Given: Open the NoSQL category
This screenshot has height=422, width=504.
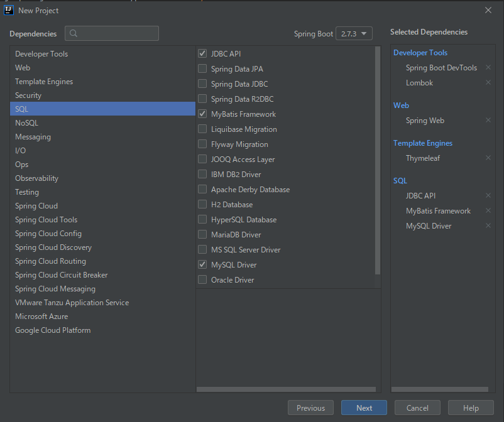Looking at the screenshot, I should [x=102, y=122].
